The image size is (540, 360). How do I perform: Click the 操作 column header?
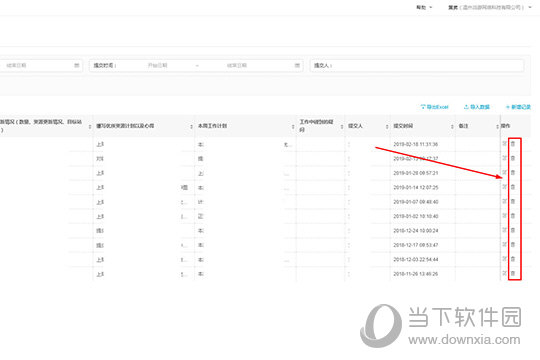pyautogui.click(x=505, y=126)
